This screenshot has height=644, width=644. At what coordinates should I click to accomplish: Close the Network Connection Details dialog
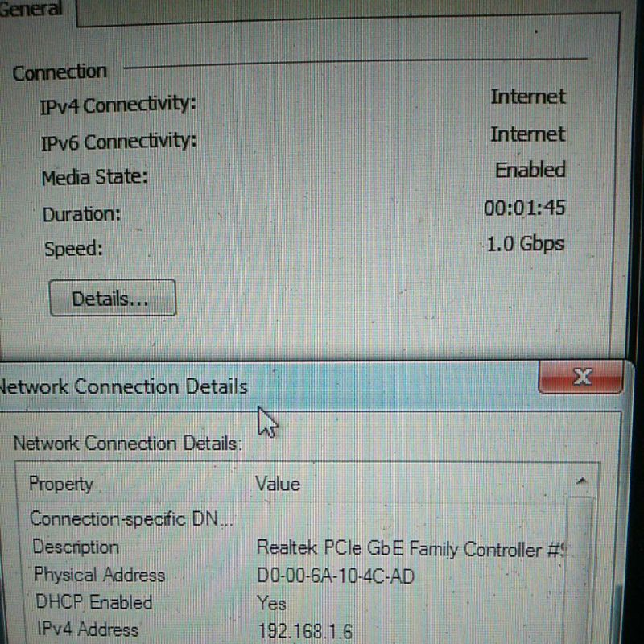coord(581,377)
